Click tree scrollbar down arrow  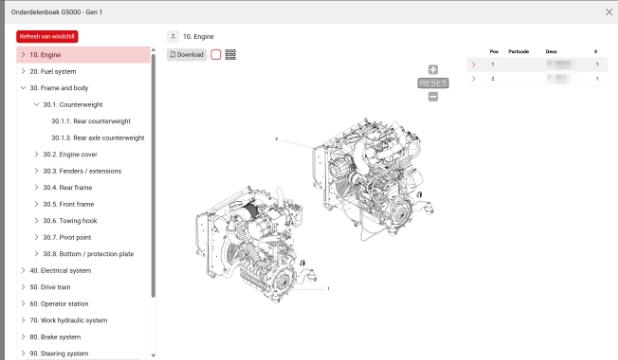point(153,355)
